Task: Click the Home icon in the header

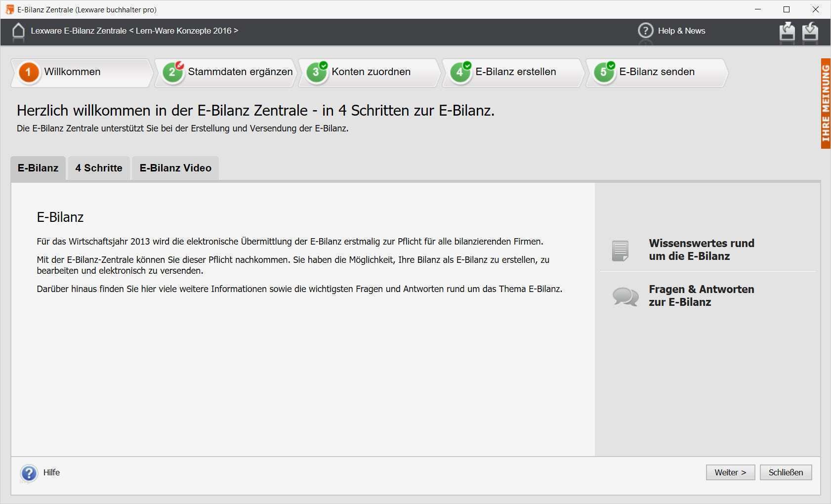Action: coord(19,31)
